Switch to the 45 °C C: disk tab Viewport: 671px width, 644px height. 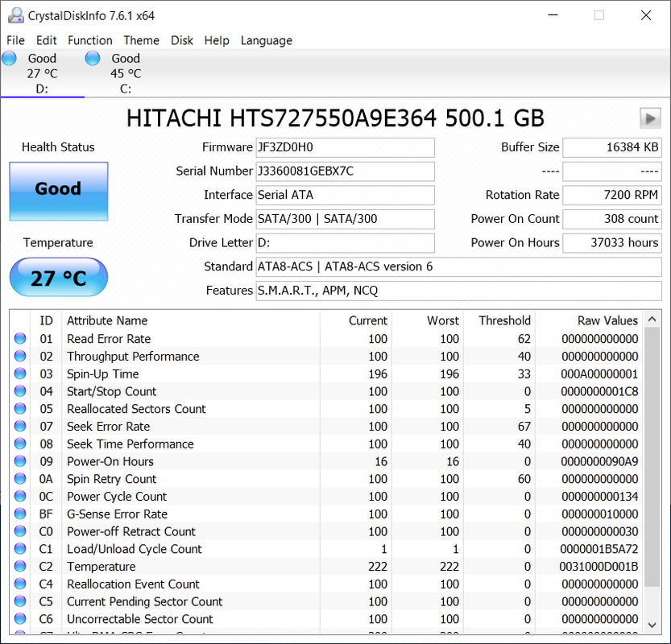coord(126,73)
